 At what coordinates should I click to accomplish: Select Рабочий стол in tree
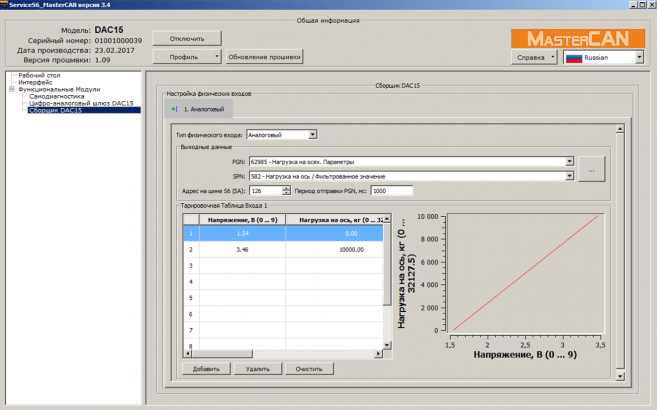(39, 75)
